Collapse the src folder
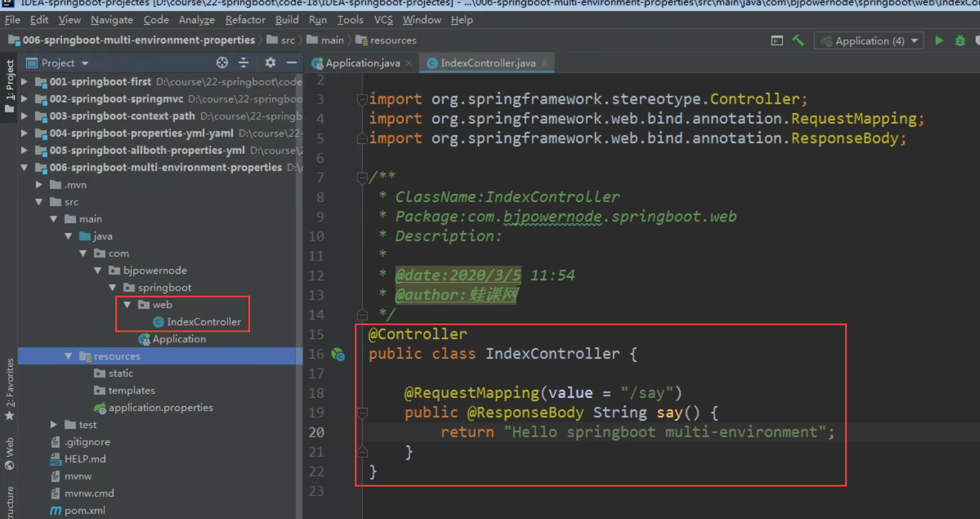Viewport: 980px width, 519px height. pyautogui.click(x=39, y=202)
